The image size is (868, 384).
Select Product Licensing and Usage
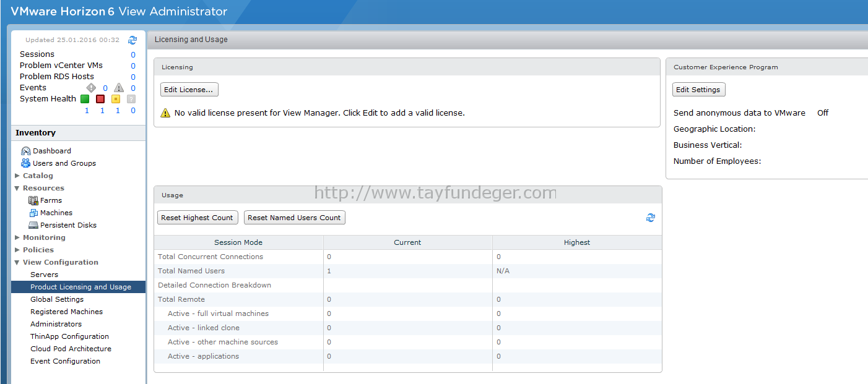pos(79,287)
